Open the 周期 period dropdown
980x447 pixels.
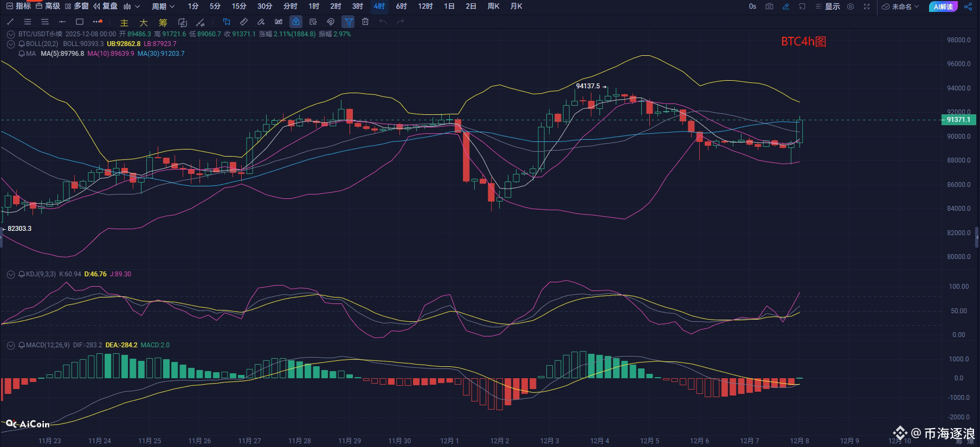pos(163,7)
